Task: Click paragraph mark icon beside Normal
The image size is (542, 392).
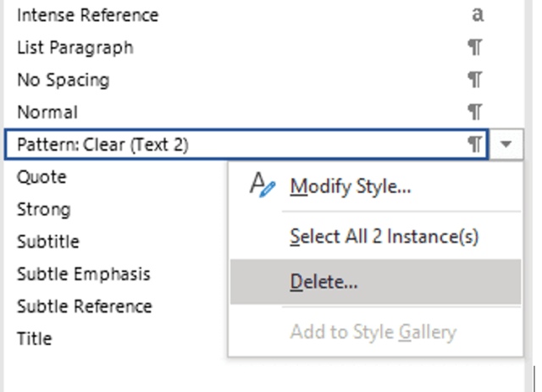Action: [x=475, y=113]
